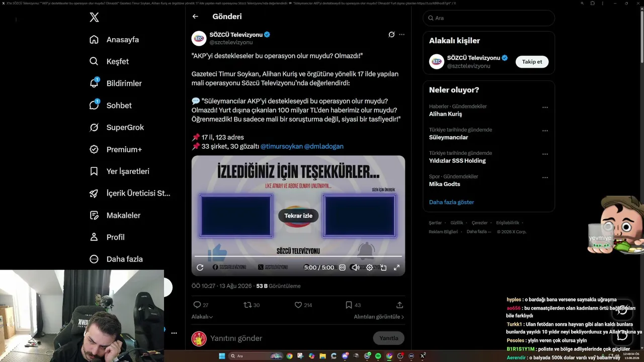Open Spotify from the taskbar
The image size is (644, 362).
pos(378,356)
